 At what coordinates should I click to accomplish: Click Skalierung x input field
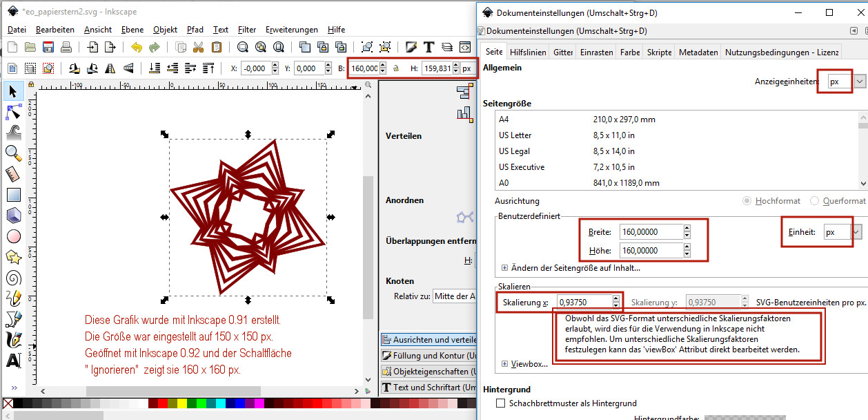[x=585, y=302]
